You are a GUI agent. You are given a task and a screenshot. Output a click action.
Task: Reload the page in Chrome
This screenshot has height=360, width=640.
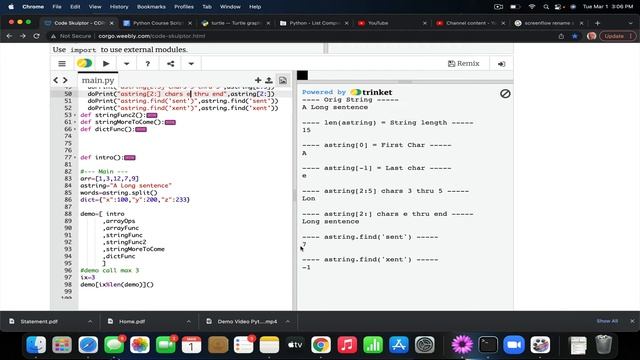tap(36, 36)
